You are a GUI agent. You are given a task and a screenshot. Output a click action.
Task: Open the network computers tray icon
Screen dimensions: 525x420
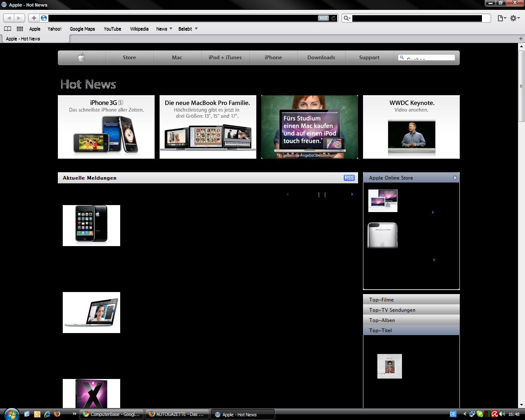coord(472,414)
